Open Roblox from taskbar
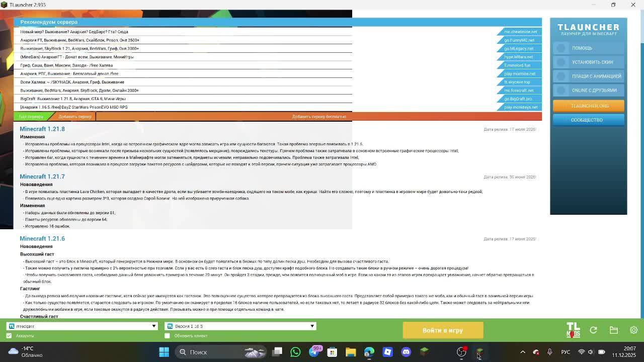Screen dimensions: 644x362 (x=387, y=352)
